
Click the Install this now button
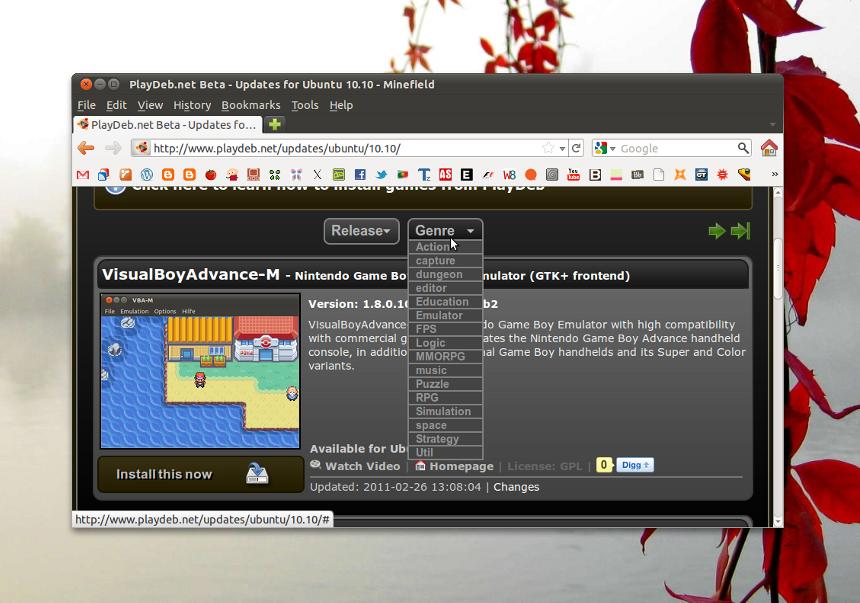201,474
